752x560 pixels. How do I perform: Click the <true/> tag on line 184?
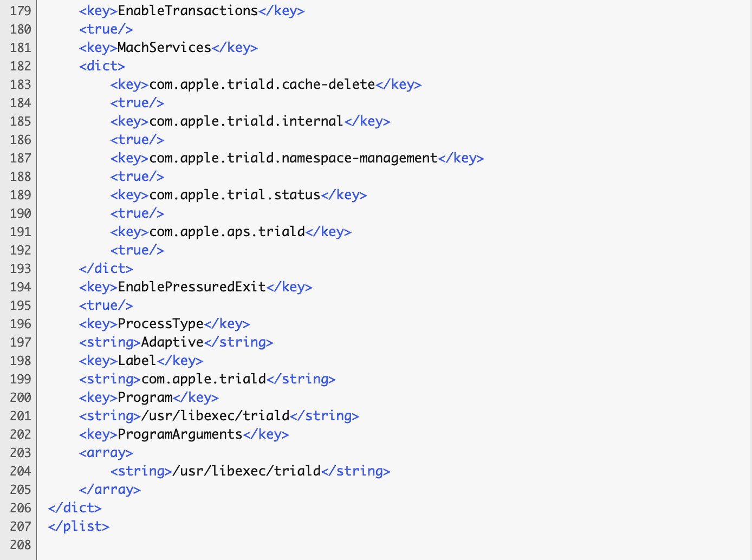[138, 103]
